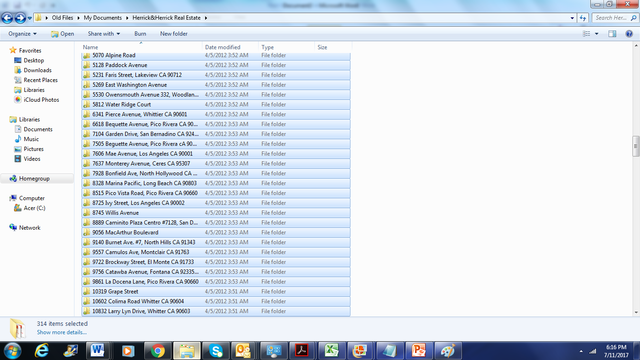Open Adobe Acrobat from taskbar

point(302,351)
